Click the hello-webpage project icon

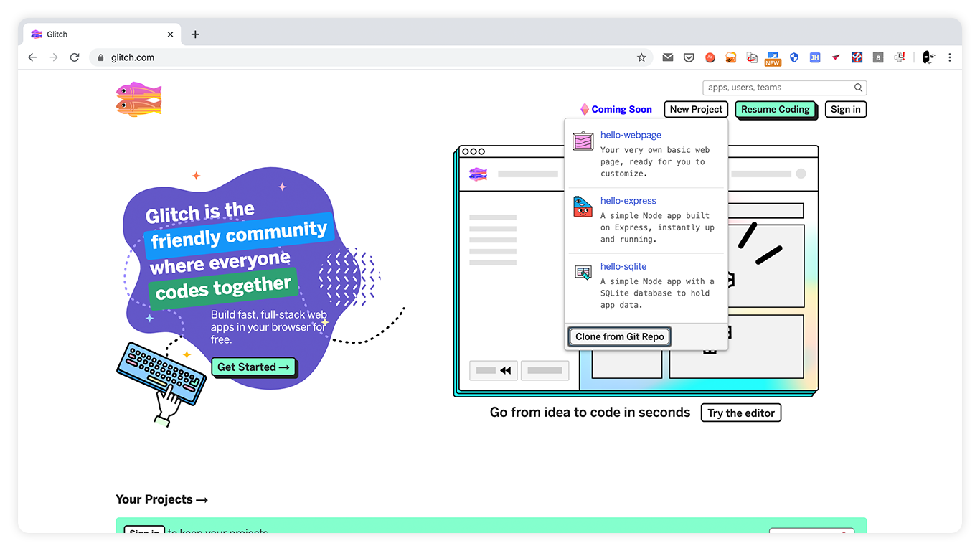coord(583,141)
